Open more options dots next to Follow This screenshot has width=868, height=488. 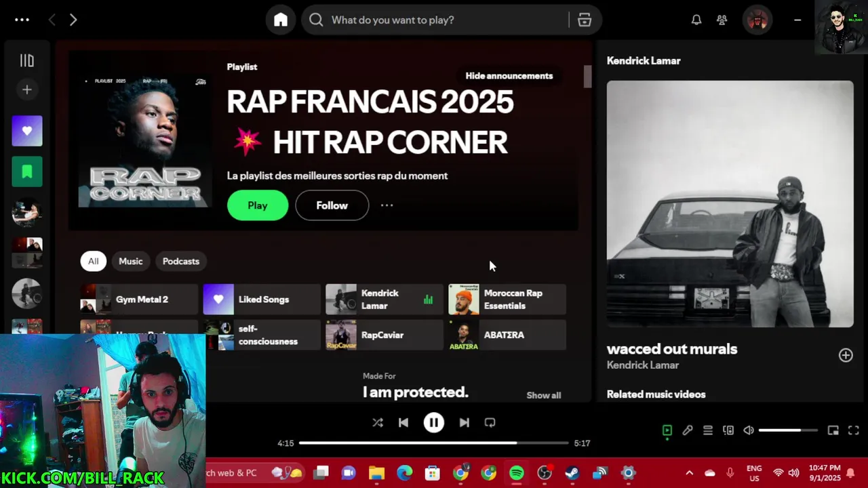tap(387, 205)
